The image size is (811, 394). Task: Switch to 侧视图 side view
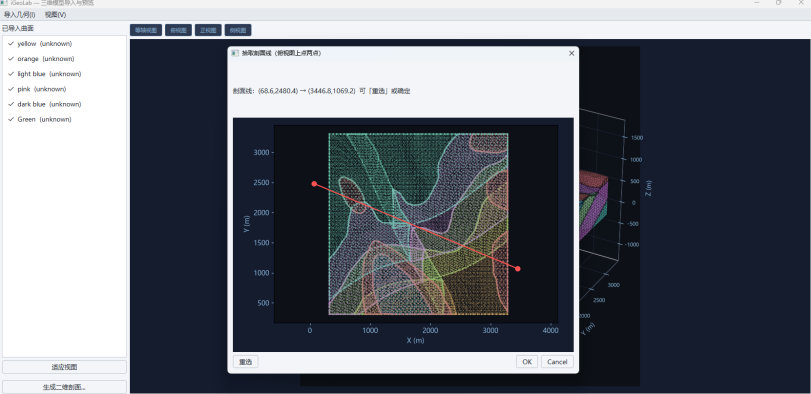pos(238,30)
